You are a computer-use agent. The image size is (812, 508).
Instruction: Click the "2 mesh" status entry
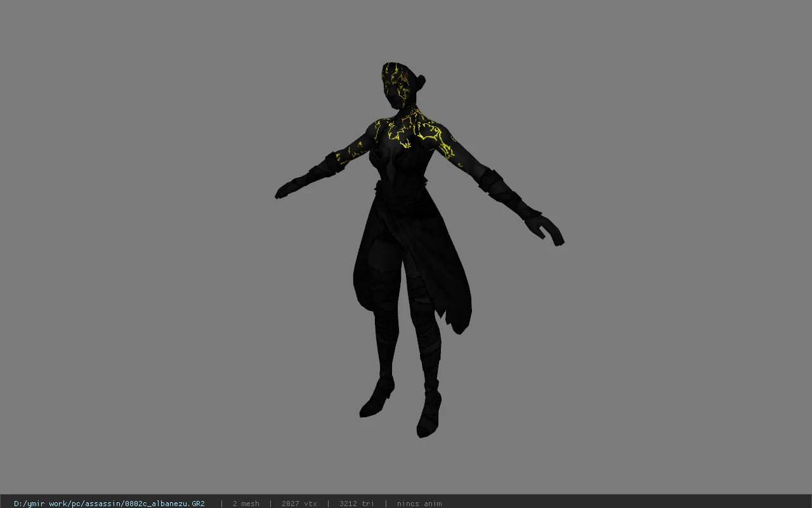point(246,504)
